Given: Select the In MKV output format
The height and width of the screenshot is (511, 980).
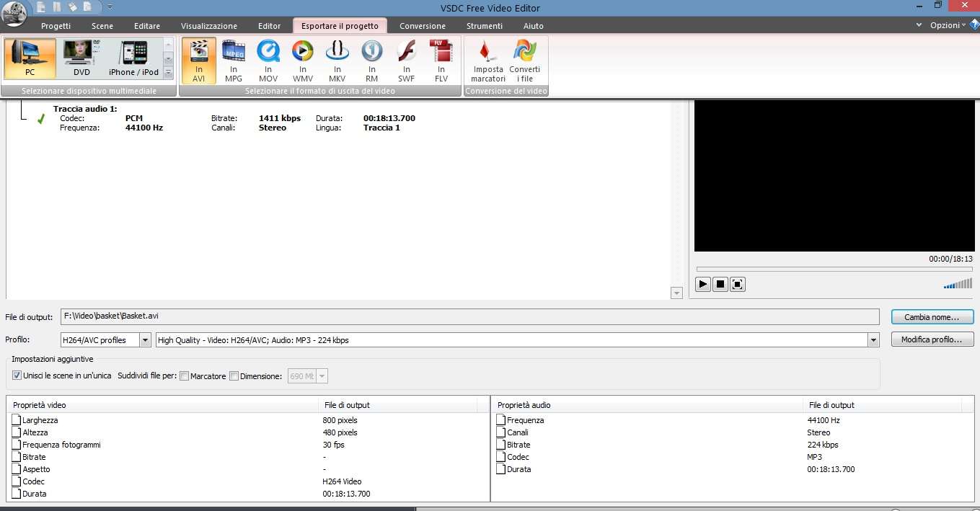Looking at the screenshot, I should tap(337, 61).
